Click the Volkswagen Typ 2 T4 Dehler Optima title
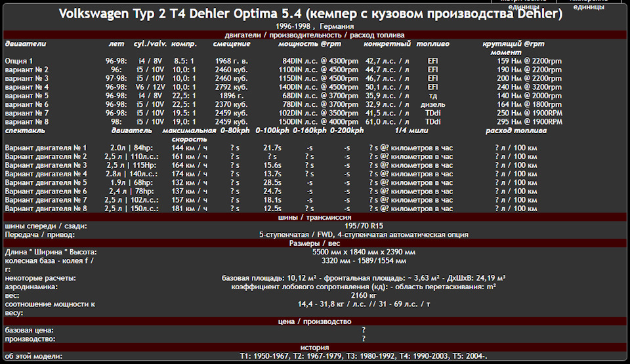Viewport: 630px width, 364px height. (x=310, y=14)
